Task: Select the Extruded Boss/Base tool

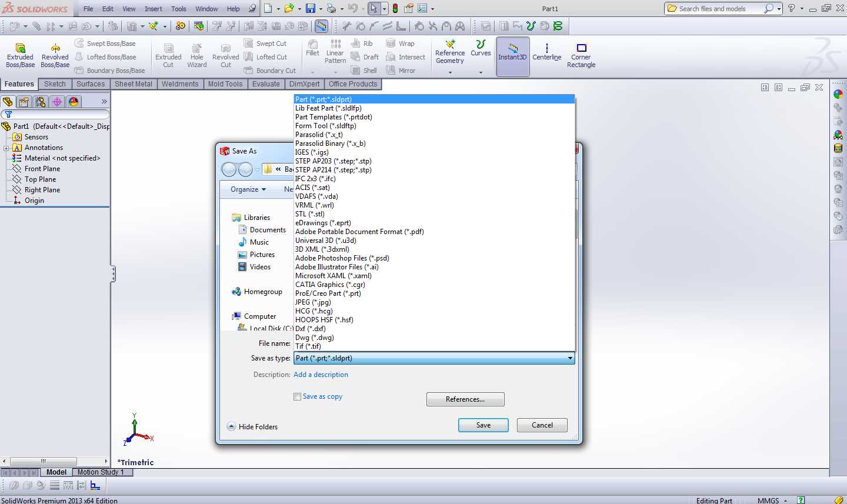Action: point(20,56)
